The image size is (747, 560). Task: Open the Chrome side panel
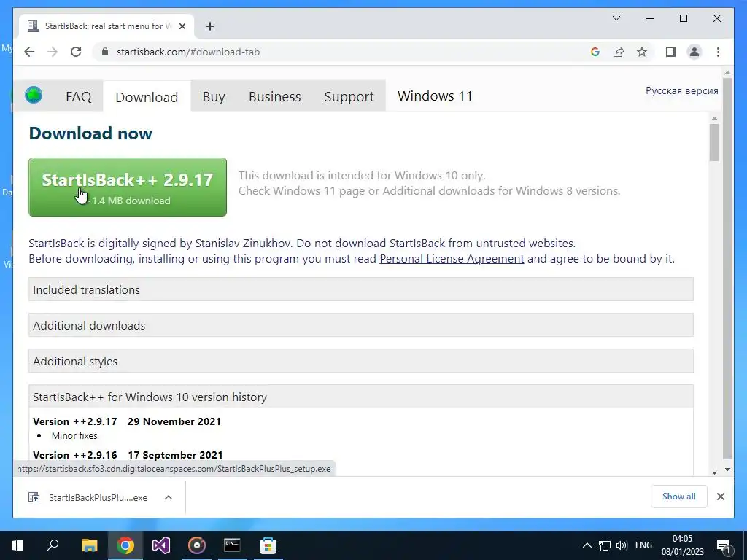[671, 52]
